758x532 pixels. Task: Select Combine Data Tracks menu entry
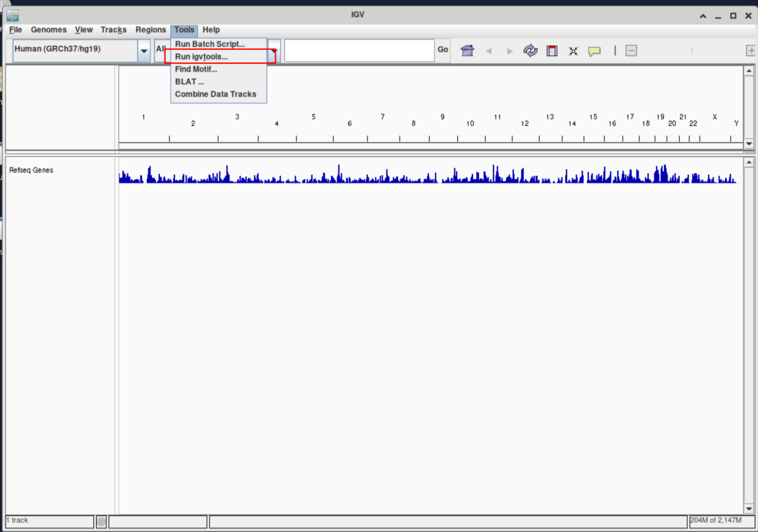[x=218, y=94]
